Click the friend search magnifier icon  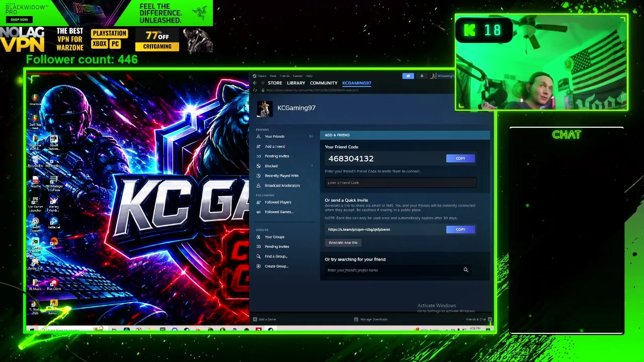point(466,270)
